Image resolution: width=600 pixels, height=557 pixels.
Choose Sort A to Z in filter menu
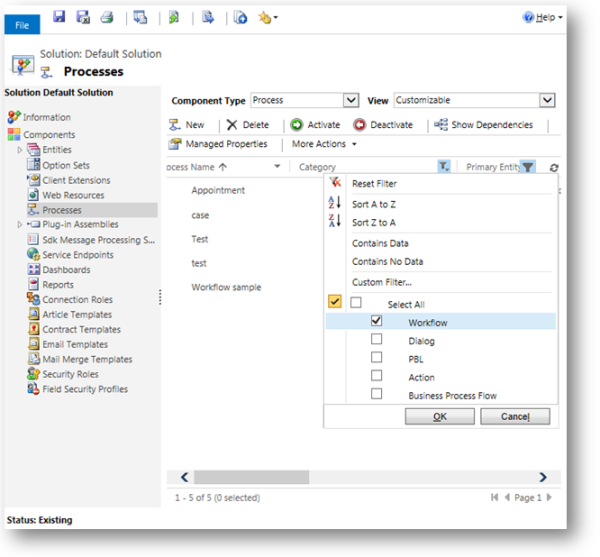[x=374, y=204]
